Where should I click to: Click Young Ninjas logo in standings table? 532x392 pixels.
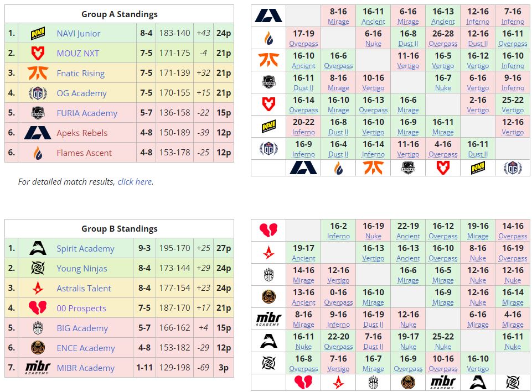(38, 268)
